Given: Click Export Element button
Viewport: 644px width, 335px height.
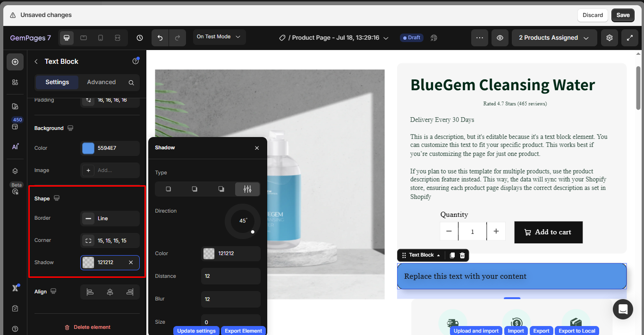Looking at the screenshot, I should (243, 331).
